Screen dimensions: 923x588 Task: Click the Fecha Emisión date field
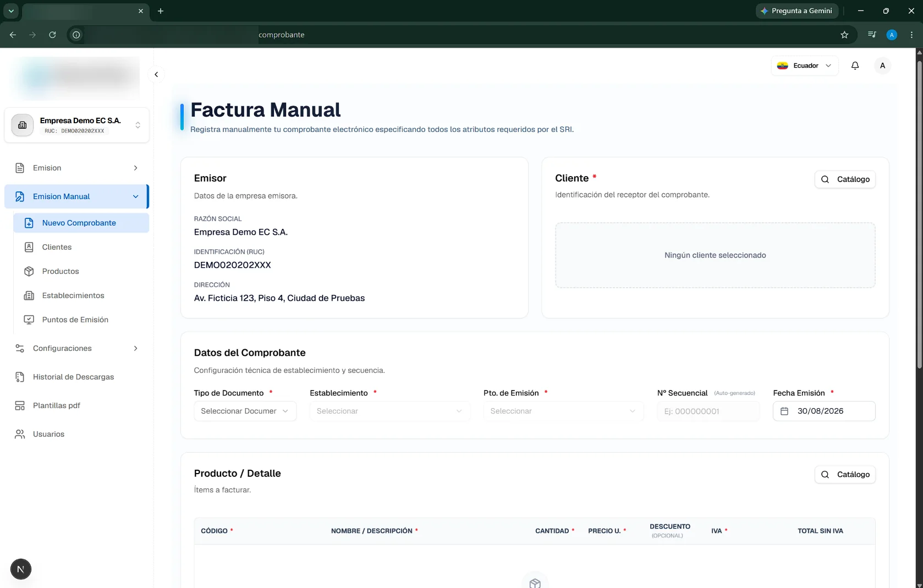pos(824,411)
